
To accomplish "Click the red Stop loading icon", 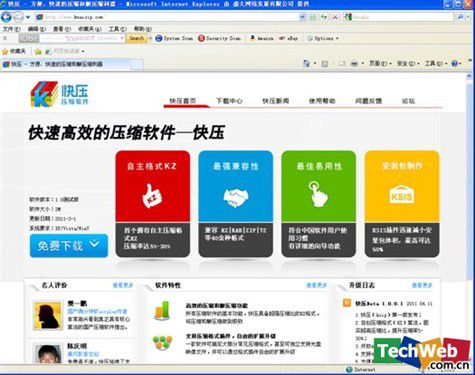I will point(335,17).
